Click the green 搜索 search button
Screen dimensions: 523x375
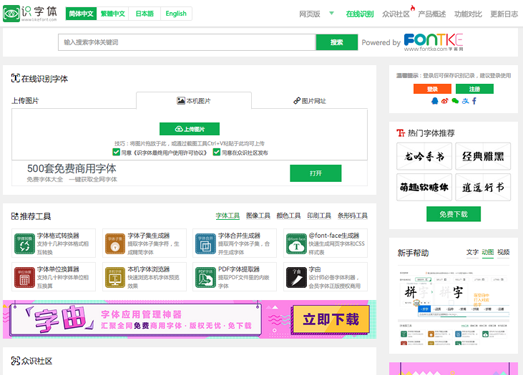337,42
